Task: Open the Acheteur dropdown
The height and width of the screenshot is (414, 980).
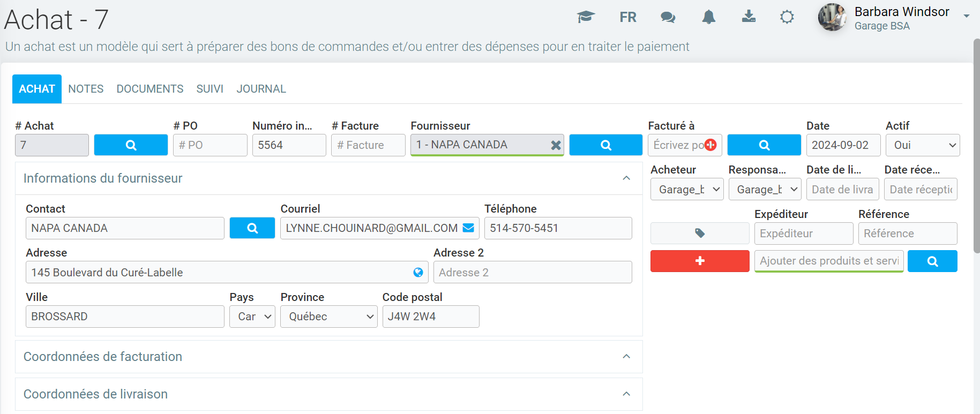Action: 686,190
